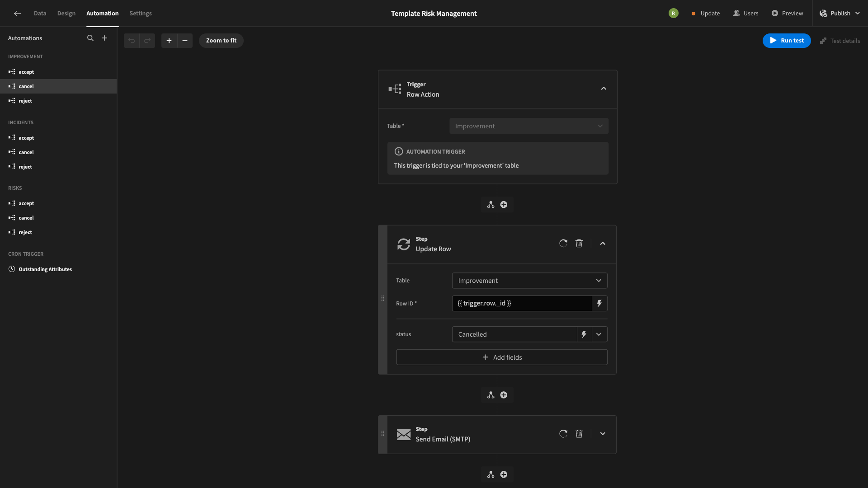The height and width of the screenshot is (488, 868).
Task: Click the Automation tab in navigation
Action: click(x=103, y=13)
